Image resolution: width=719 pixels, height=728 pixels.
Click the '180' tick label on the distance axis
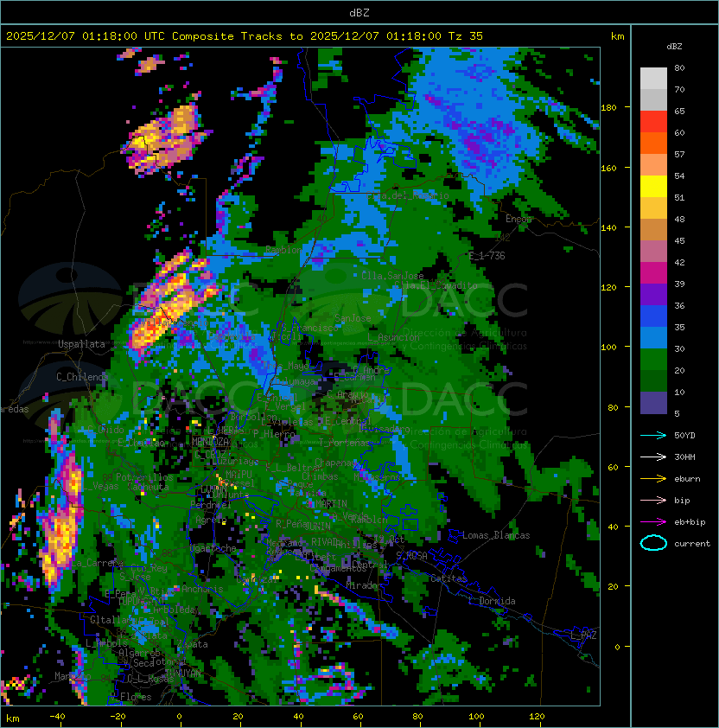tap(608, 108)
